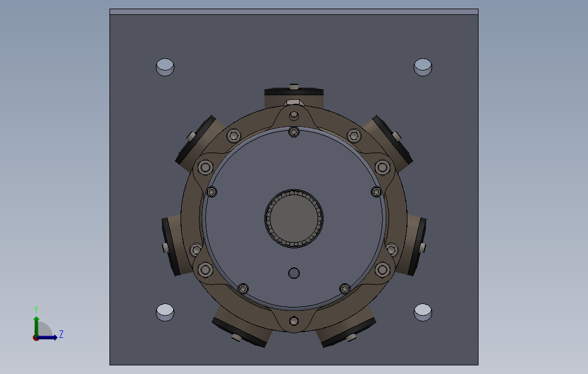588x374 pixels.
Task: Select the upper-right mounting hole in plate
Action: pos(422,67)
